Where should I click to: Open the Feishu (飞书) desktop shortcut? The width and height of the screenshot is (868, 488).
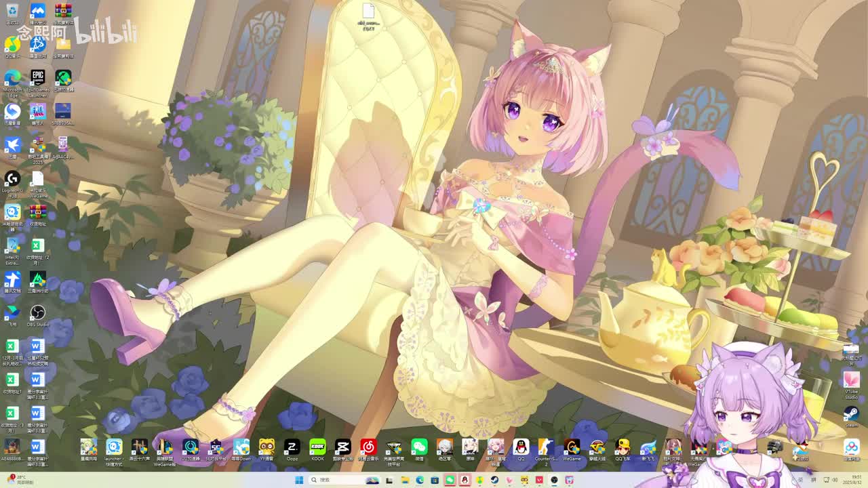tap(12, 315)
